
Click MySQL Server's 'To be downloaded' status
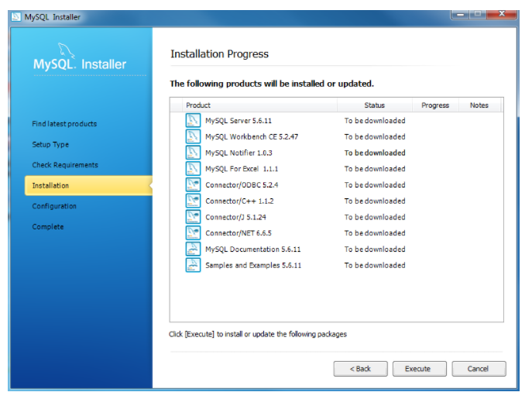tap(375, 121)
